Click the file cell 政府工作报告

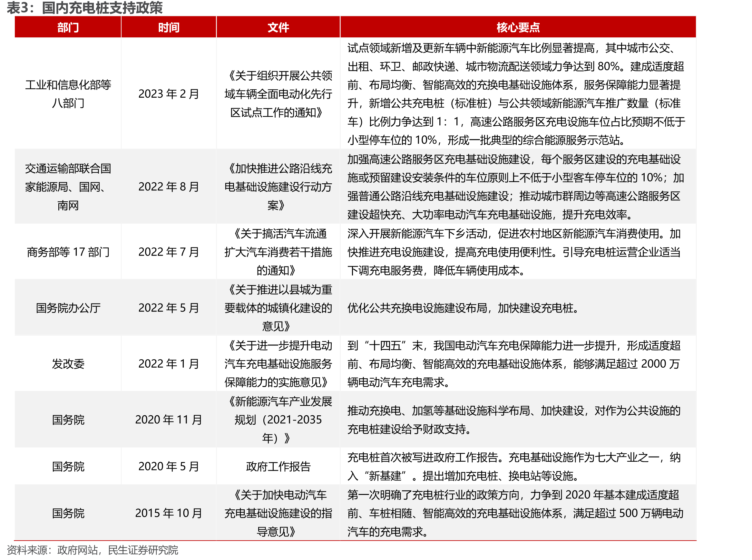click(x=278, y=467)
